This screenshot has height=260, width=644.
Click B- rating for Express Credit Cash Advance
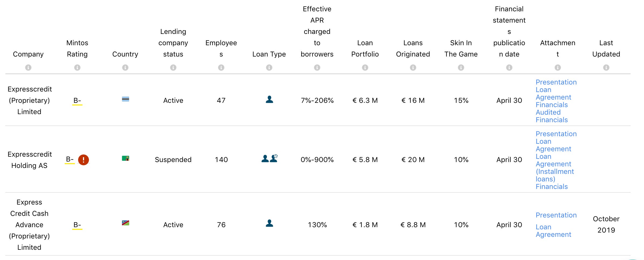[77, 225]
